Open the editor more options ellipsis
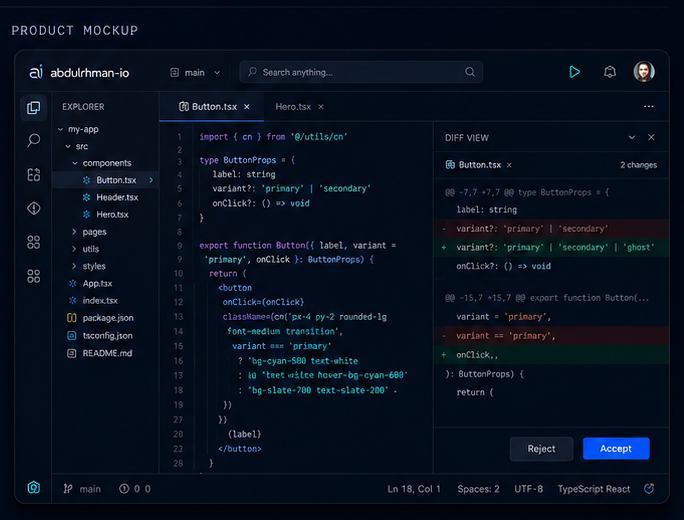 649,106
